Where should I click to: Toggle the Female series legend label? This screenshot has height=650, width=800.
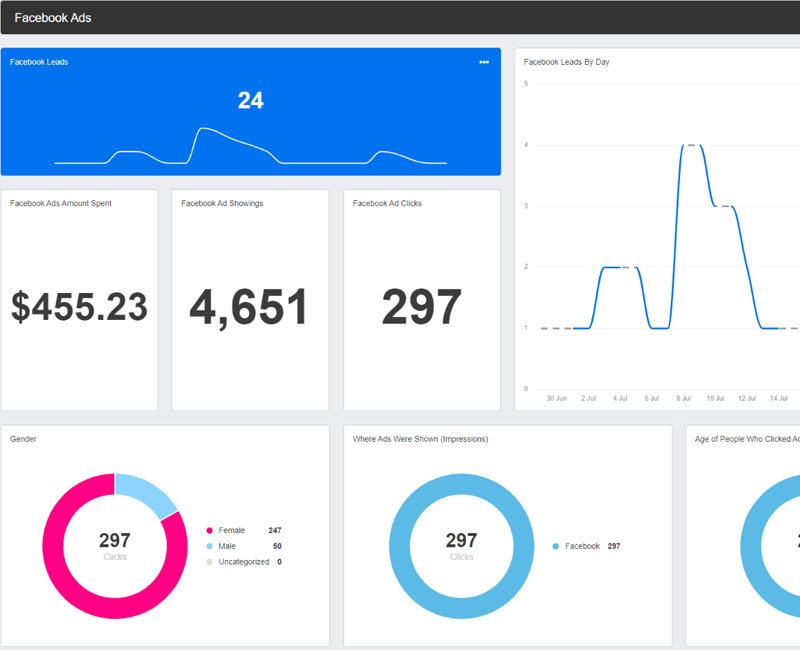(x=231, y=530)
